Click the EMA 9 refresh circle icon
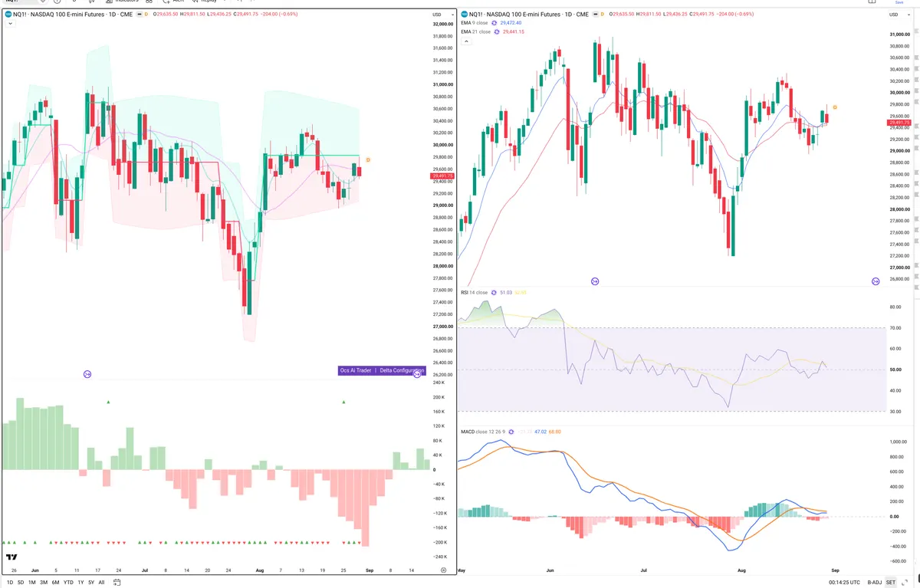Viewport: 920px width, 588px height. 495,23
